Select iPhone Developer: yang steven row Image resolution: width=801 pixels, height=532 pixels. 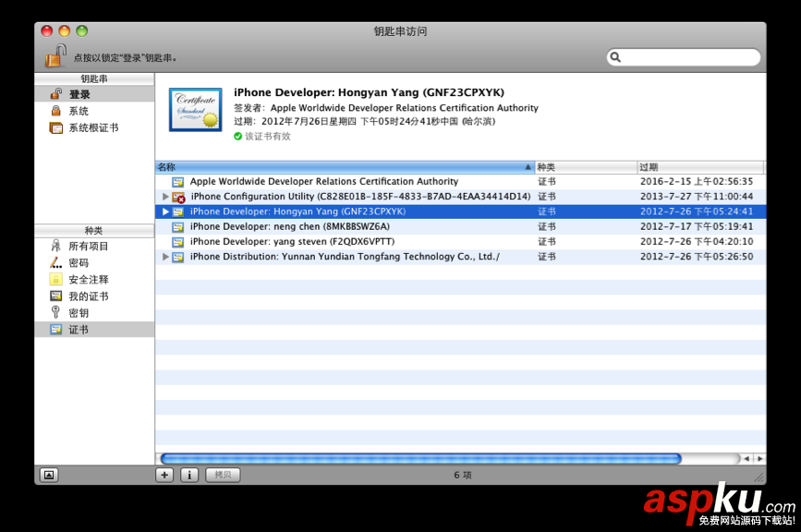pos(460,241)
